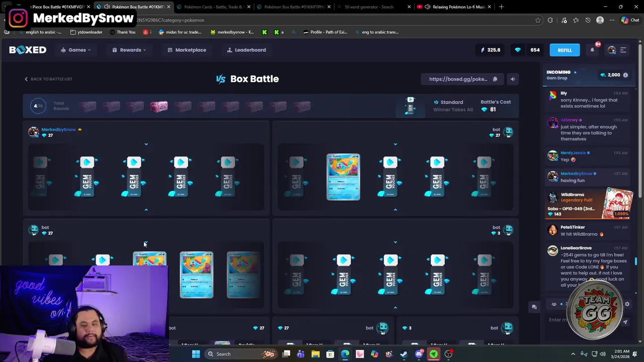Image resolution: width=644 pixels, height=362 pixels.
Task: Open the notifications bell icon
Action: click(592, 50)
